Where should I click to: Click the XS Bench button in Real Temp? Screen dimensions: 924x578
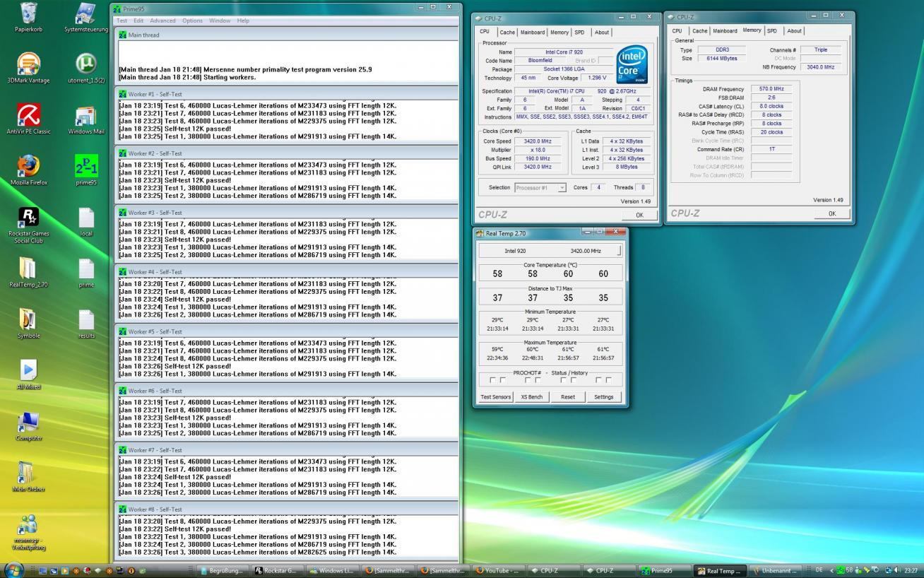[x=532, y=397]
